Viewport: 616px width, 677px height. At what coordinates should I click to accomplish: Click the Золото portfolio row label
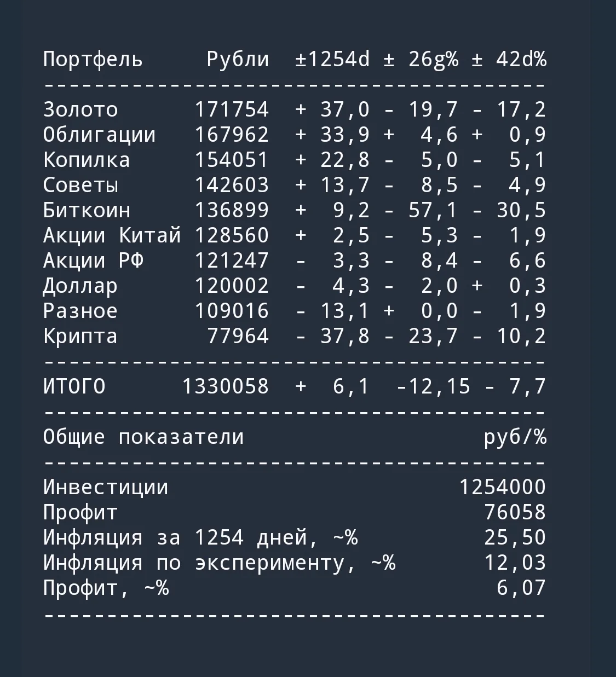(x=80, y=109)
